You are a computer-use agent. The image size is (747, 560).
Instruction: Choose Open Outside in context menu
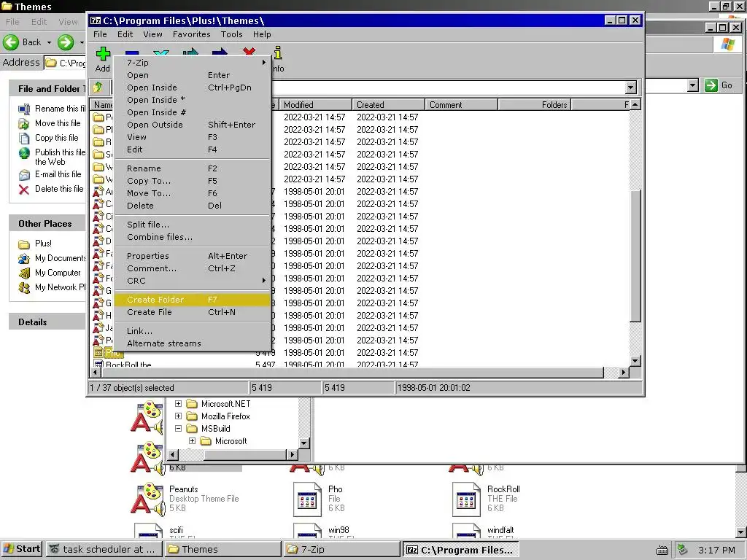(193, 124)
